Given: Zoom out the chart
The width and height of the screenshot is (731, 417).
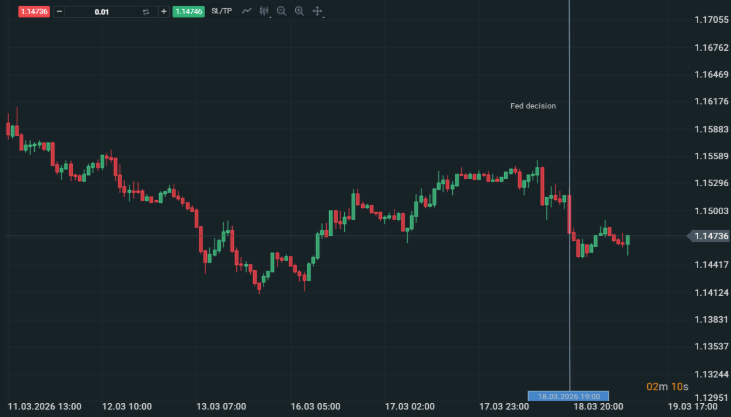Looking at the screenshot, I should coord(281,11).
